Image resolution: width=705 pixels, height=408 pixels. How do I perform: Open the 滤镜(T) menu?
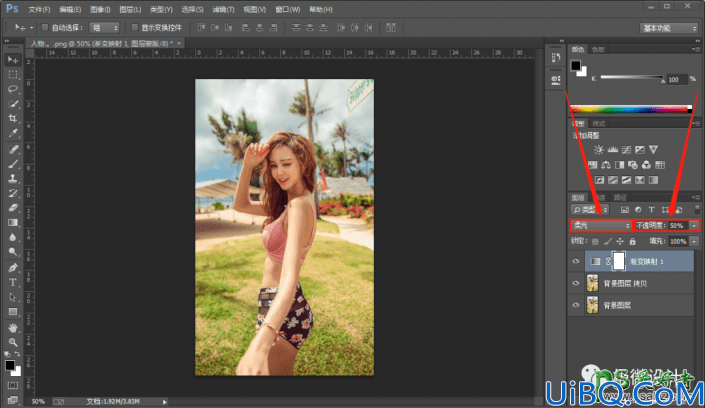tap(223, 9)
